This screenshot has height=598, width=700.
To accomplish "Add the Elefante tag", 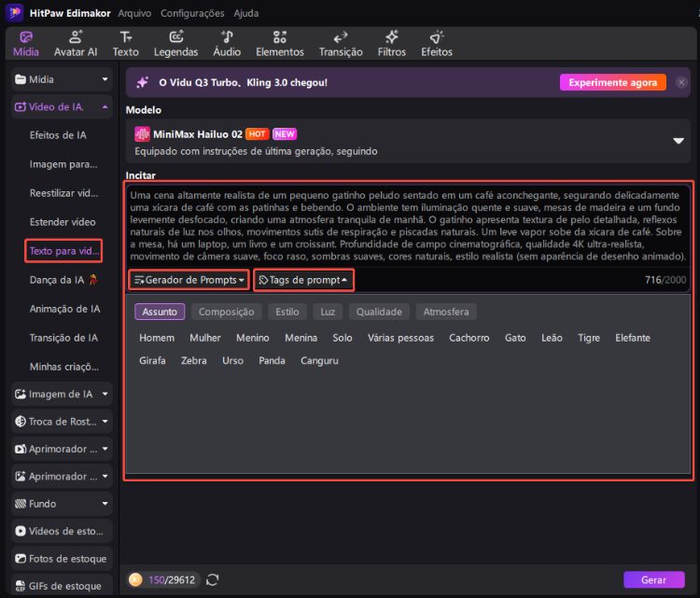I will 633,338.
